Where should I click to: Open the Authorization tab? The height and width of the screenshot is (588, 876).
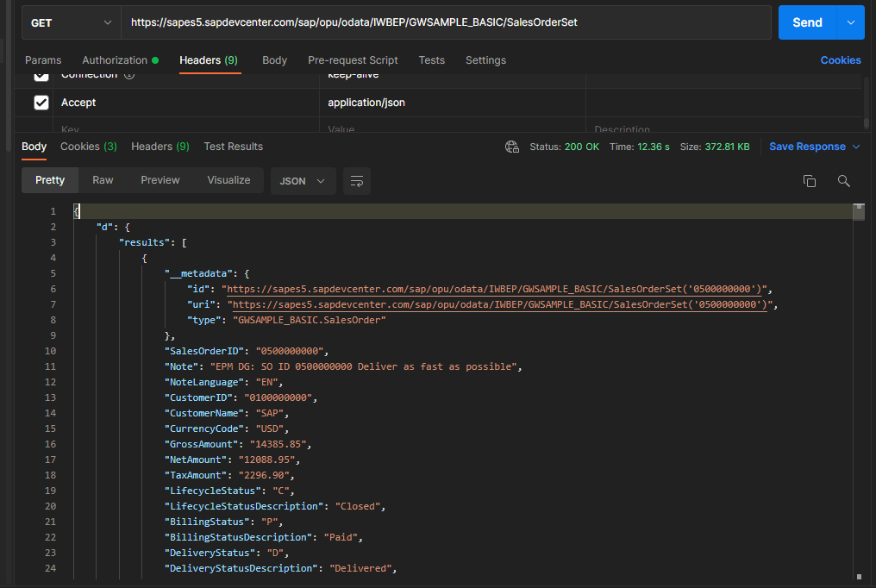[120, 60]
